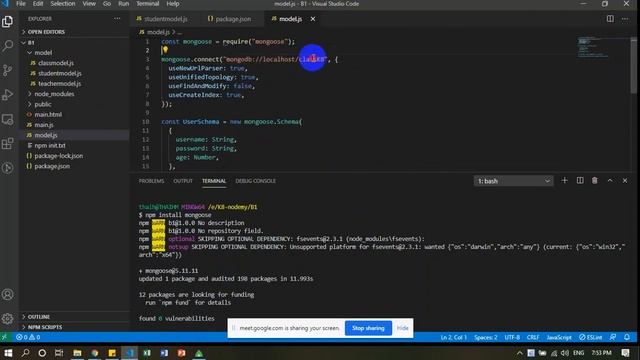The height and width of the screenshot is (360, 640).
Task: Click the Spaces: 2 indentation setting
Action: [486, 337]
